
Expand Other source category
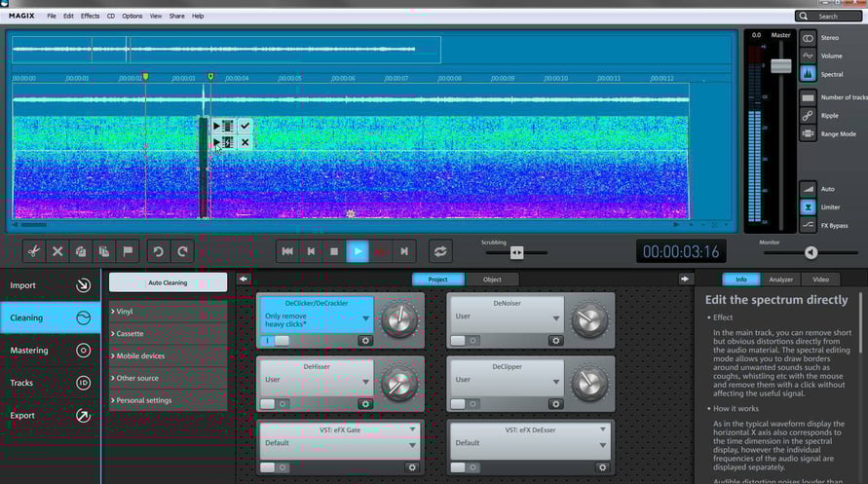168,379
